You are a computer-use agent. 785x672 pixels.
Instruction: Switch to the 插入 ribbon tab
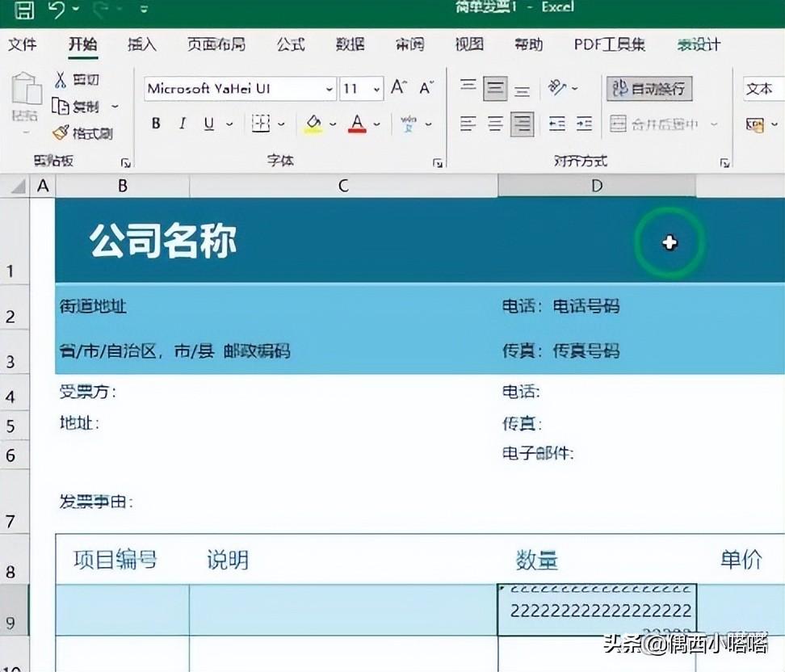[142, 45]
